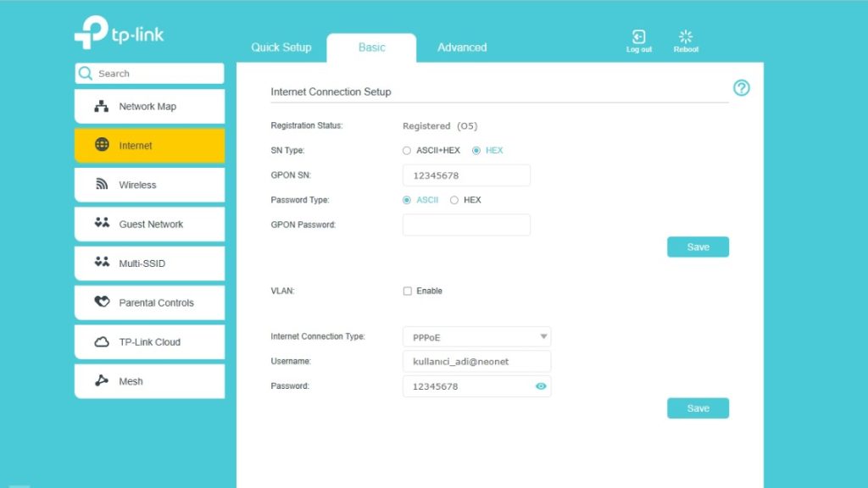The height and width of the screenshot is (488, 868).
Task: Enable the VLAN checkbox
Action: (408, 291)
